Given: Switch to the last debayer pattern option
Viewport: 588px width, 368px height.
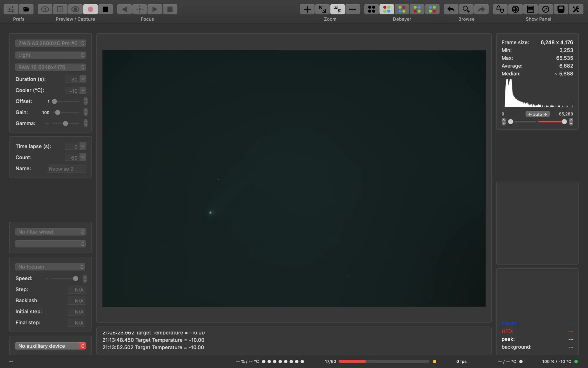Looking at the screenshot, I should click(432, 9).
